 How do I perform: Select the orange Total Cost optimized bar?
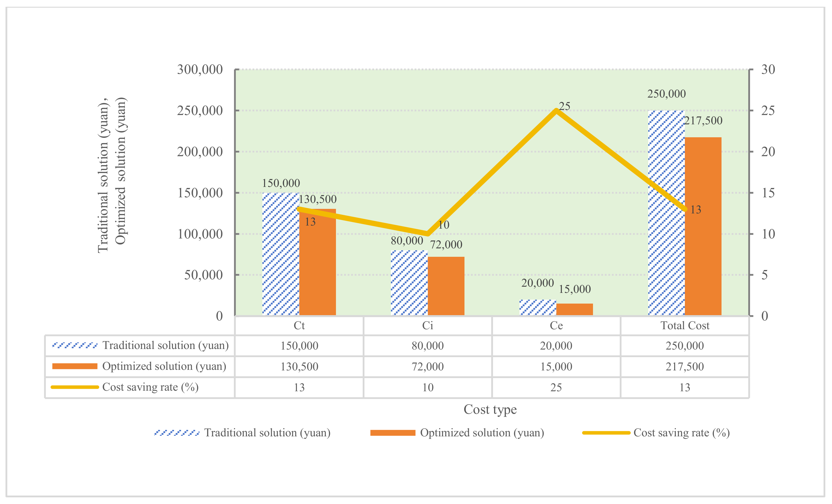coord(703,226)
